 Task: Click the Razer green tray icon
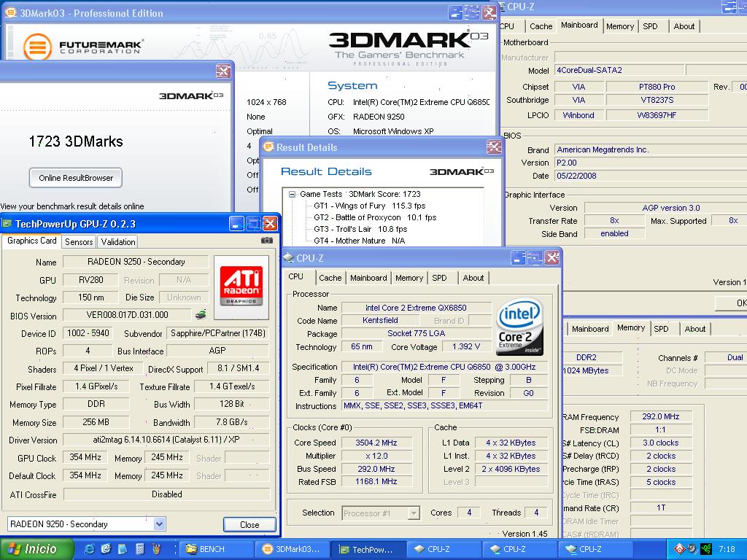pos(705,549)
